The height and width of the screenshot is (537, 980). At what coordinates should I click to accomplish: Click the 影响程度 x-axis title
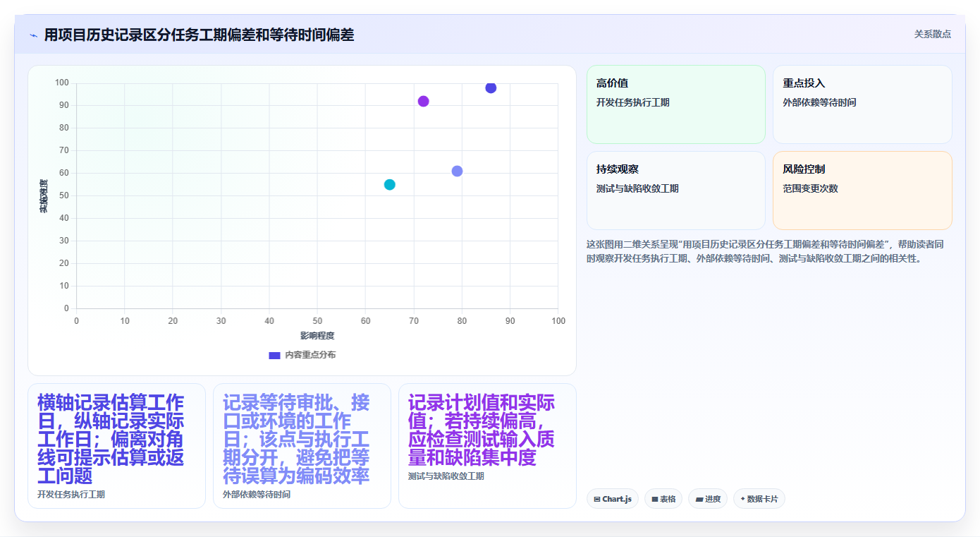pos(317,336)
